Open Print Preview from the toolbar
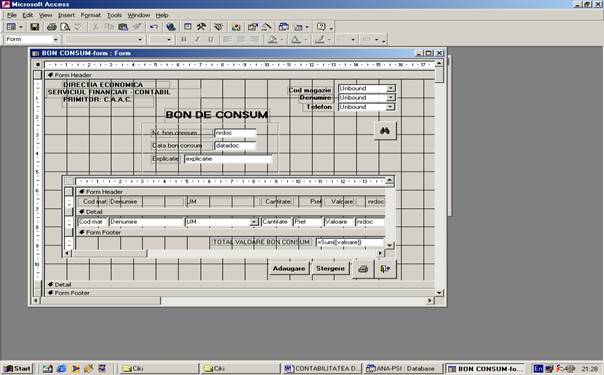604x375 pixels. point(65,27)
